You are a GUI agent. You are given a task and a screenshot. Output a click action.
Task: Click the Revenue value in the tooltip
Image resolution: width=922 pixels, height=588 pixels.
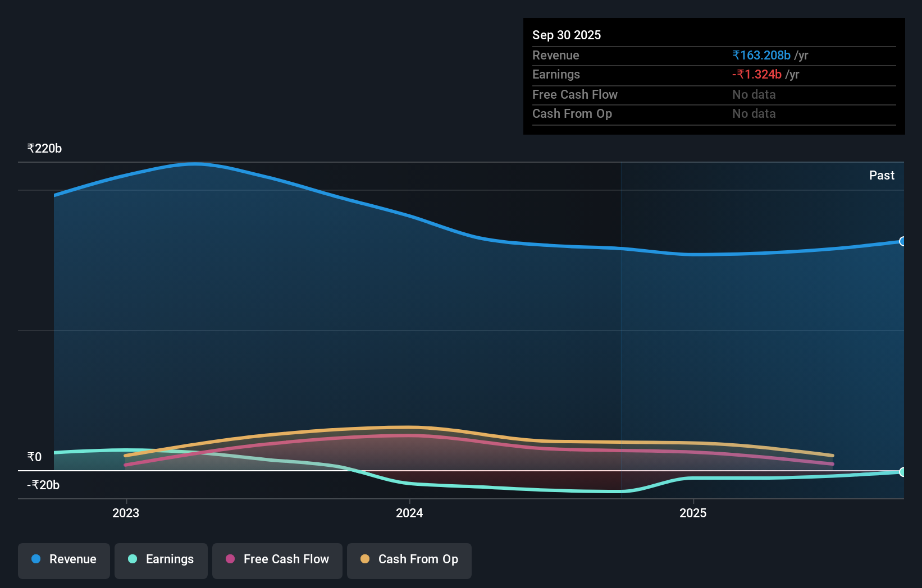click(x=761, y=55)
